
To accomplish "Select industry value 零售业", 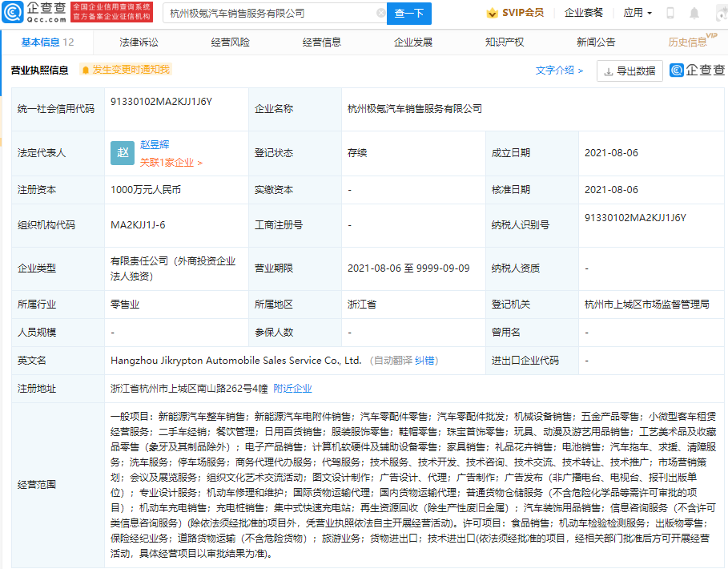I will click(x=125, y=305).
